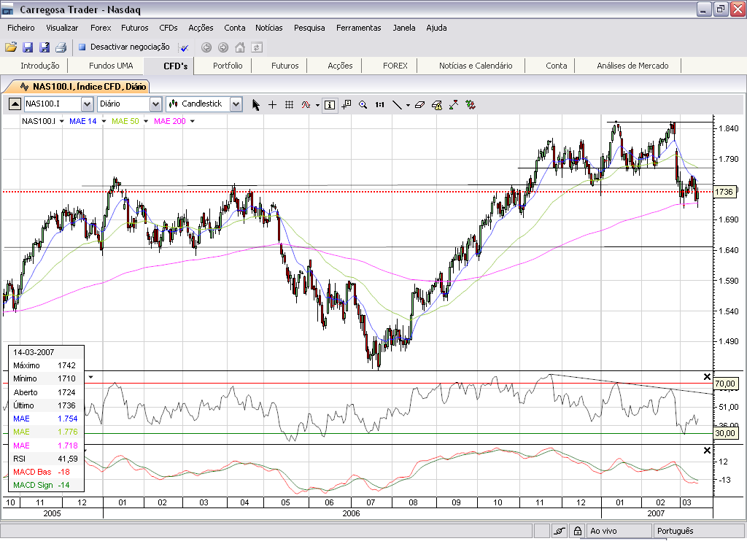Click the print icon in toolbar
747x560 pixels.
tap(61, 47)
